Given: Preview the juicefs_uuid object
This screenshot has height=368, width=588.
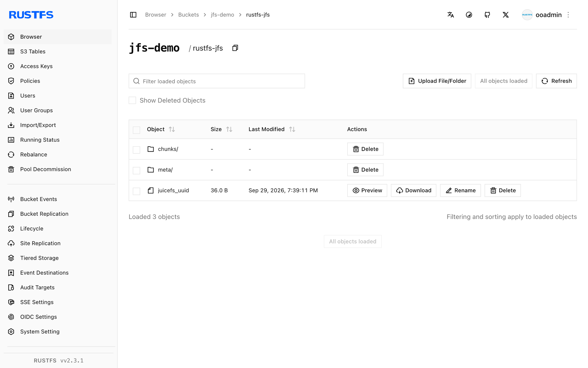Looking at the screenshot, I should 367,190.
